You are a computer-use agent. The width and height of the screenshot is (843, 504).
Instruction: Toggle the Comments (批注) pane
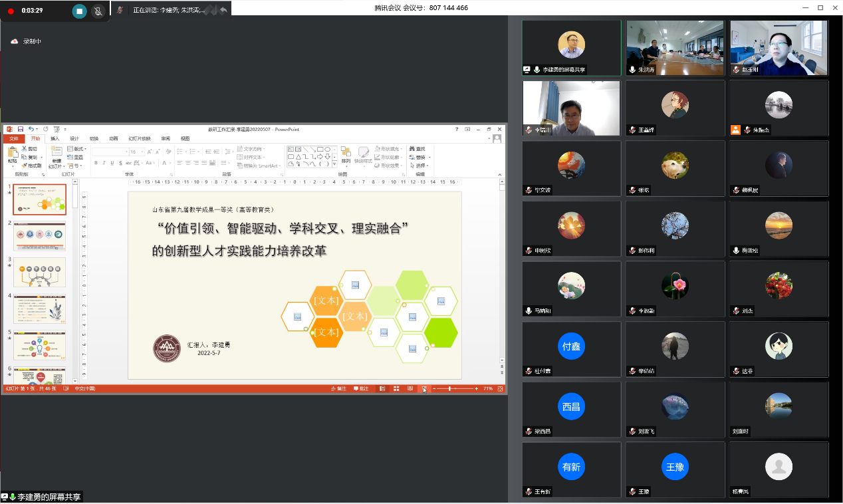click(x=361, y=388)
